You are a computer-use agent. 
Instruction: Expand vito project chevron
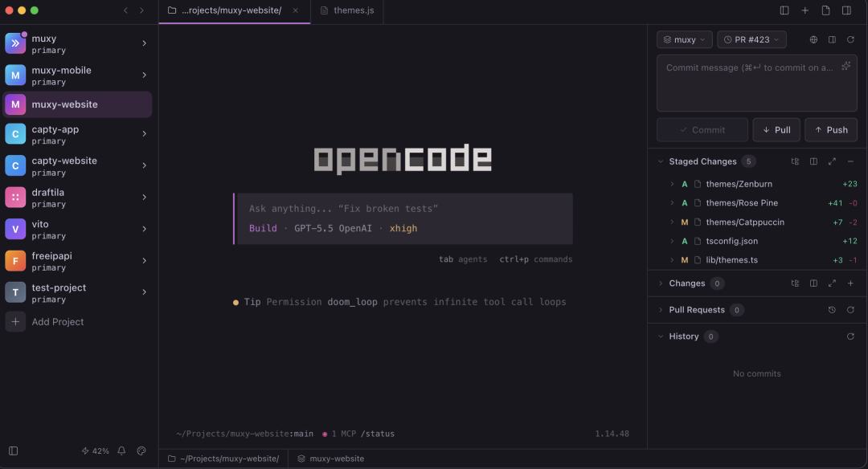144,229
